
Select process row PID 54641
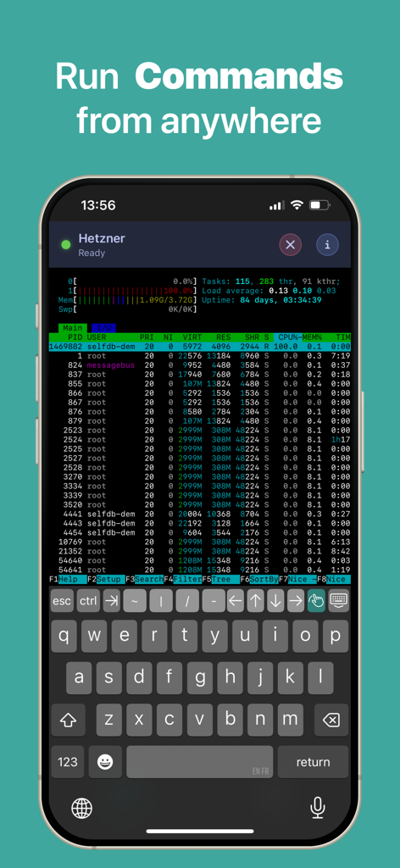click(200, 570)
